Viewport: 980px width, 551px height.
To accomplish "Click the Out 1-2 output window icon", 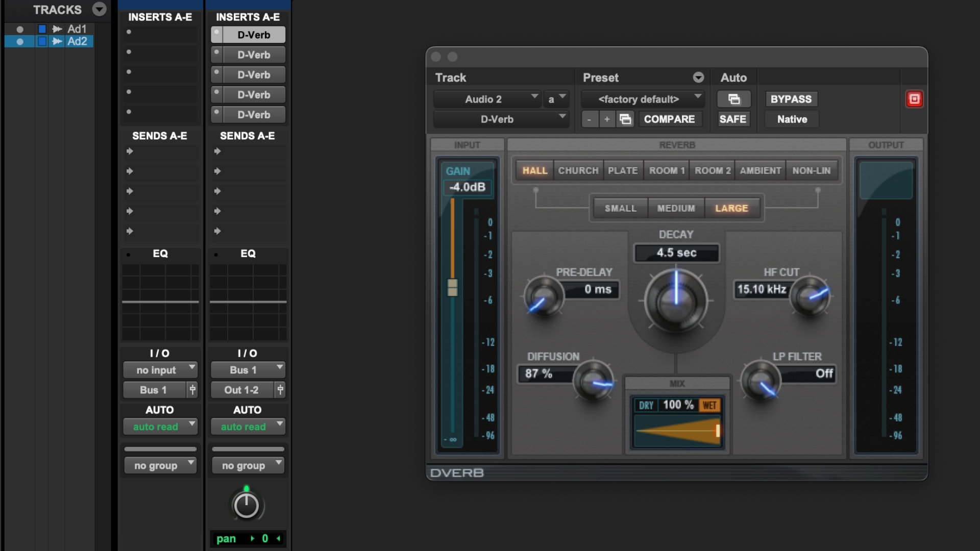I will (x=280, y=390).
